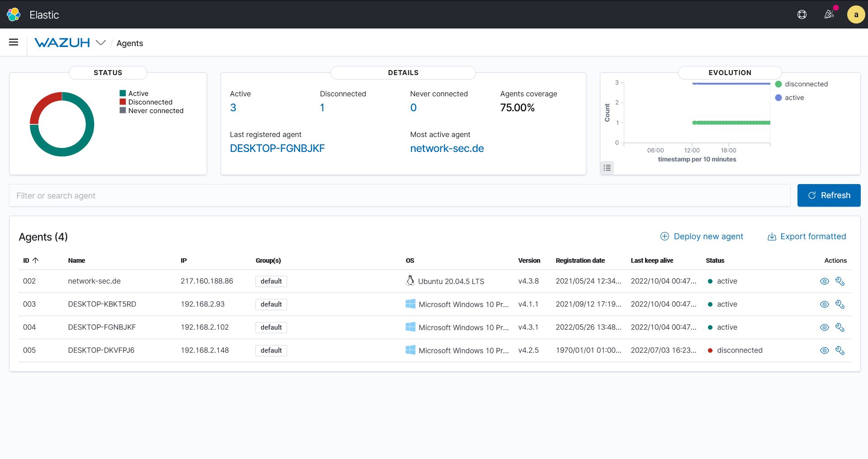Open the user avatar menu

tap(856, 14)
